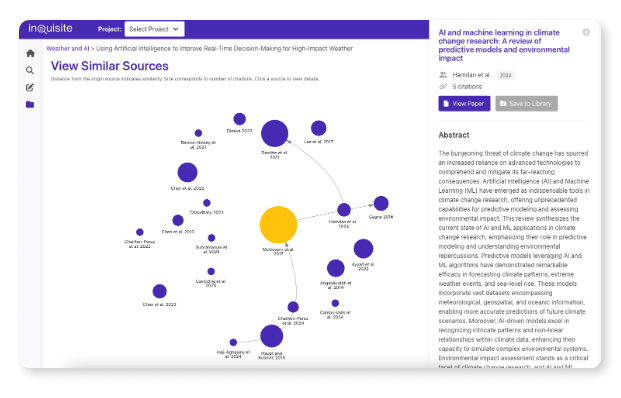Click the '5 citations' text

[x=467, y=86]
